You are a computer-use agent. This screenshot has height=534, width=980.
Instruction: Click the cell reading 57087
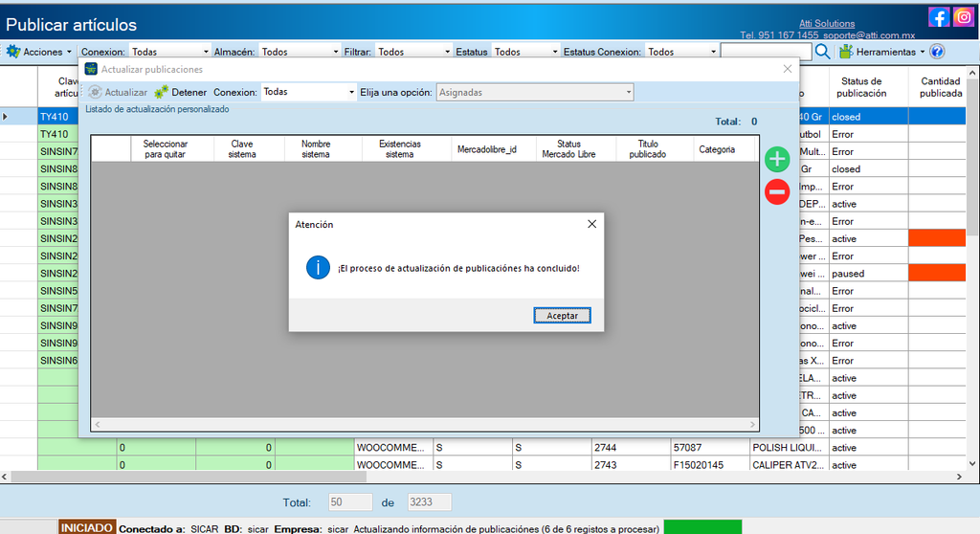point(710,448)
